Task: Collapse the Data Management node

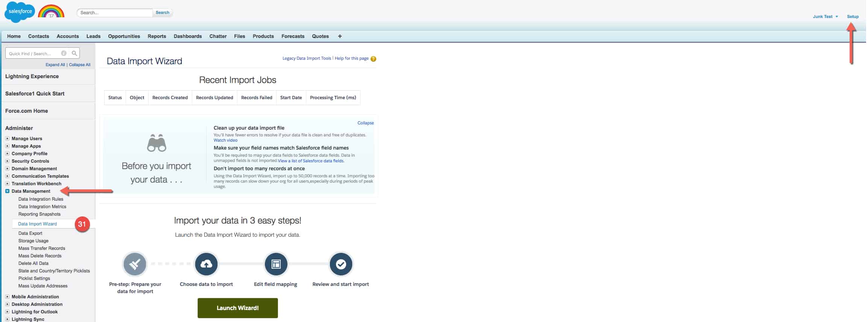Action: coord(7,191)
